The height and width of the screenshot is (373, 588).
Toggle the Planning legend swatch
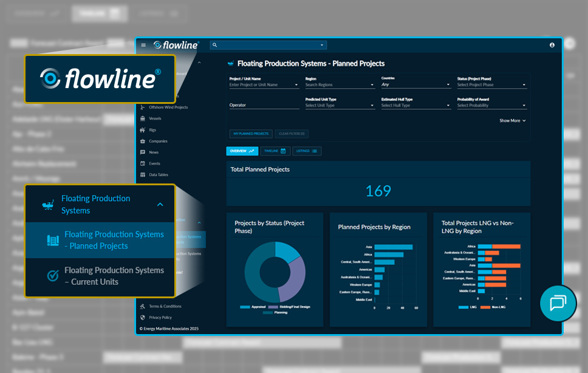coord(268,313)
